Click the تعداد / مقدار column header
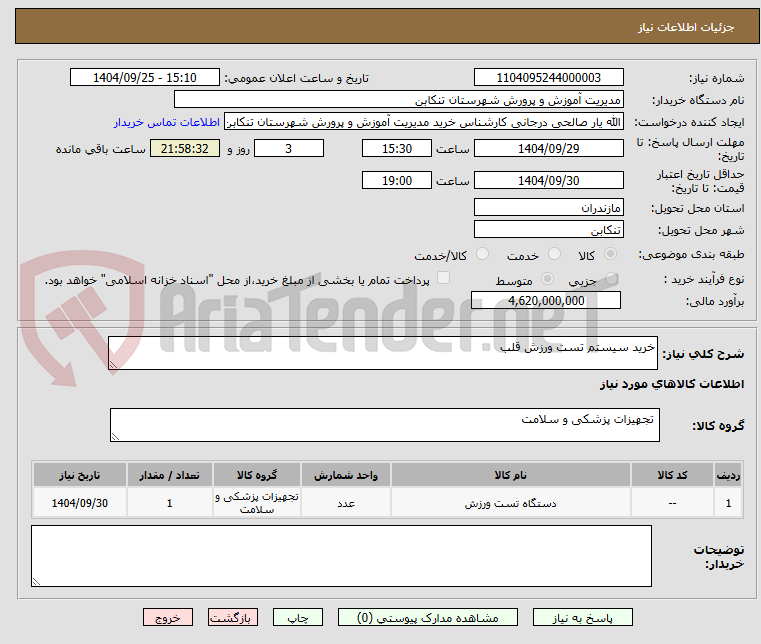The image size is (761, 644). 170,475
